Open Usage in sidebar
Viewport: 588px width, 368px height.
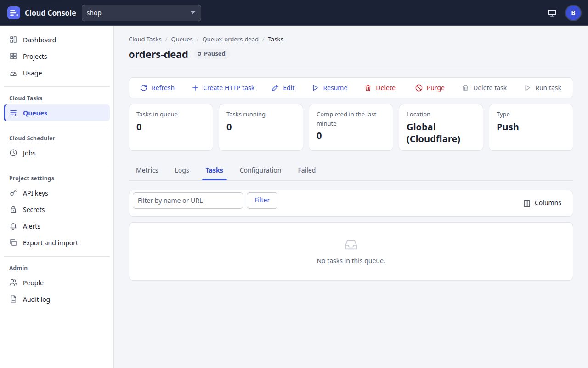pos(57,73)
